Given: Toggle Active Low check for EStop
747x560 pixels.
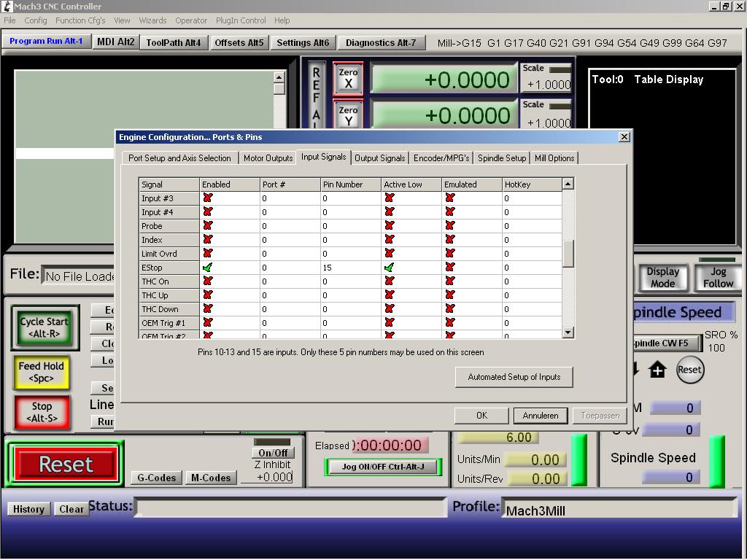Looking at the screenshot, I should pos(390,268).
